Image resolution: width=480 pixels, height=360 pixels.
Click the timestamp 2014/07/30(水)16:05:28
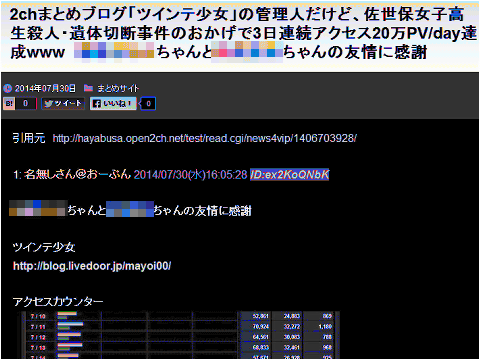click(191, 174)
